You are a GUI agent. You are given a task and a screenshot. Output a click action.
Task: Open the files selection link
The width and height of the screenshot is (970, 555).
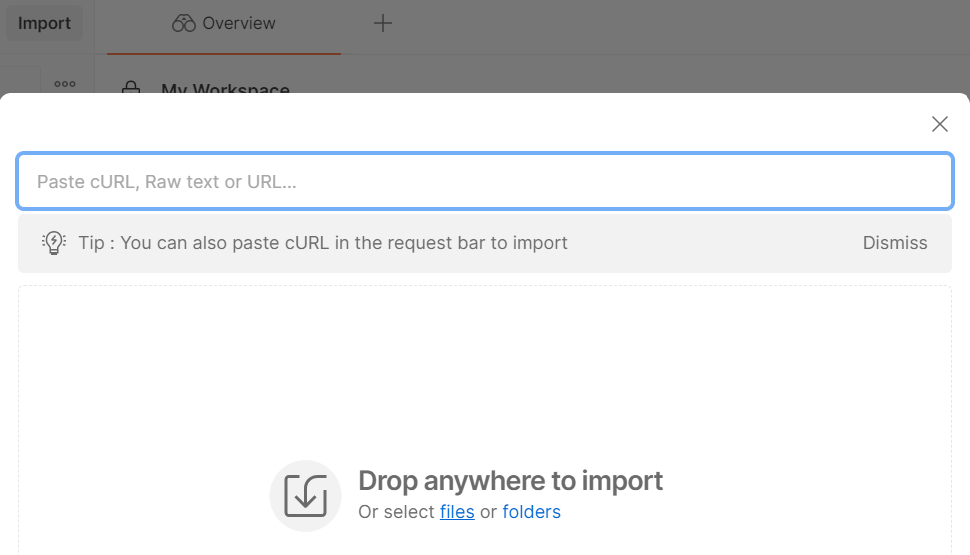tap(457, 512)
